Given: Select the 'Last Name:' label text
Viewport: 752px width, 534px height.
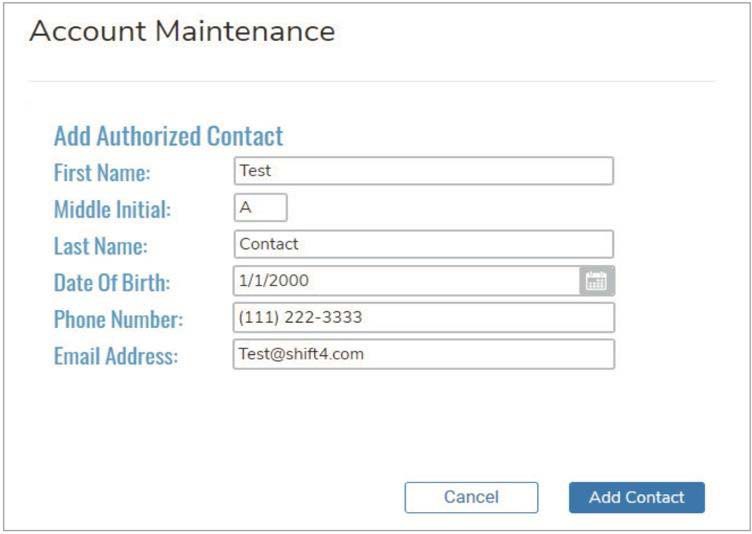Looking at the screenshot, I should [x=100, y=245].
